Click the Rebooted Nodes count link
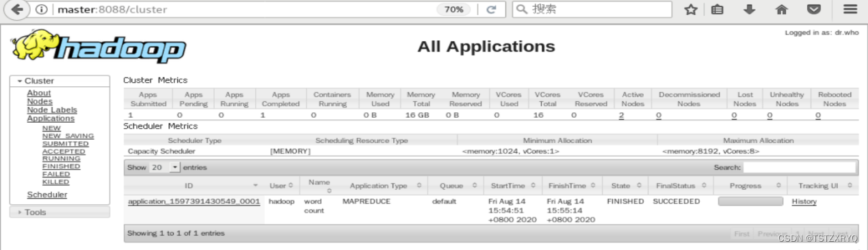The height and width of the screenshot is (250, 868). pos(817,115)
